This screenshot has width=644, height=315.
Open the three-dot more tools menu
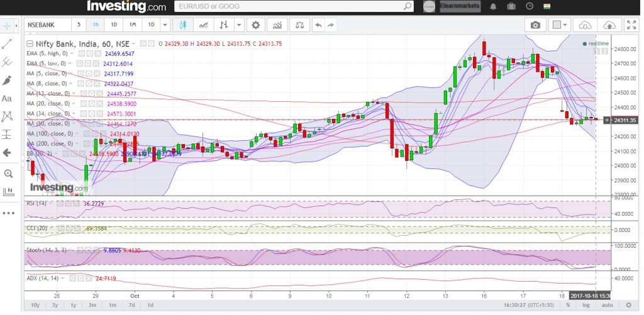pos(8,213)
